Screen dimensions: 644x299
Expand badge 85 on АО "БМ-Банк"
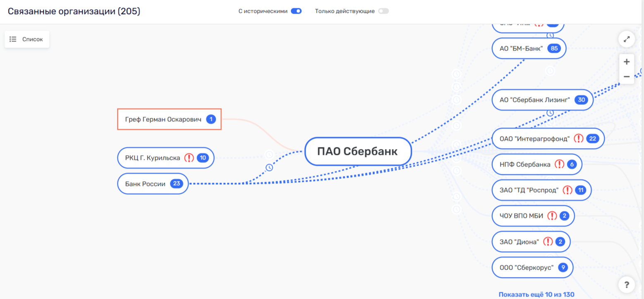[554, 48]
